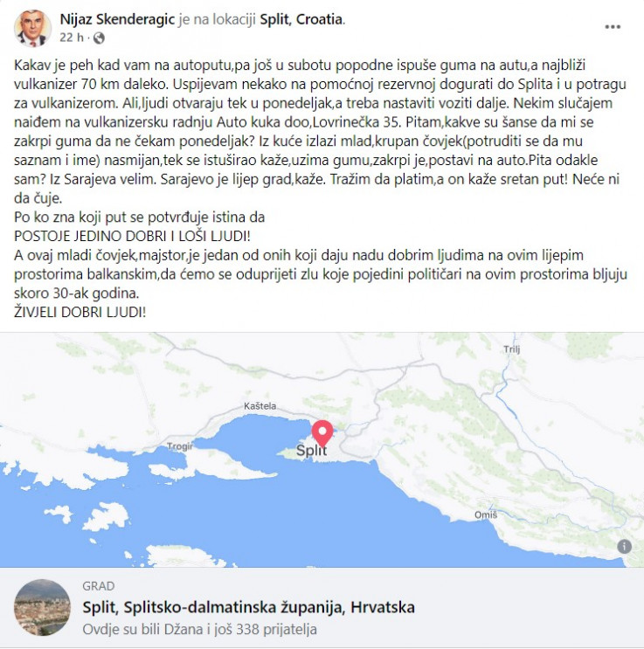
Task: Click the Trogir label on the map
Action: click(180, 446)
